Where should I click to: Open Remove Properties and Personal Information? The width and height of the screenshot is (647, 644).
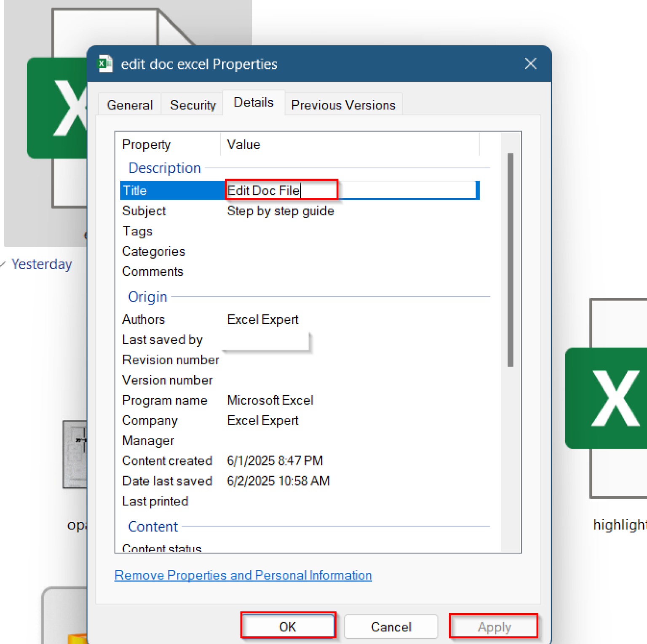pos(243,575)
